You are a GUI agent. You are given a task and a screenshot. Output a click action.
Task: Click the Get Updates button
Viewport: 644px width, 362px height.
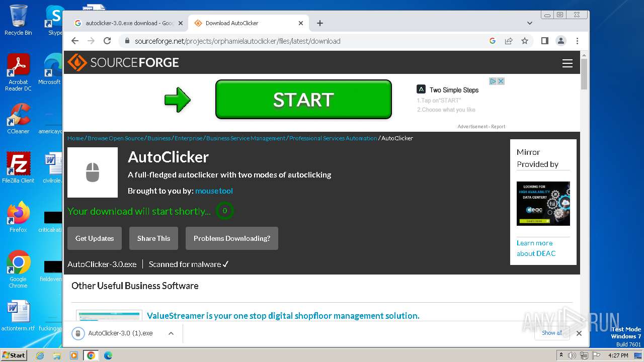95,238
